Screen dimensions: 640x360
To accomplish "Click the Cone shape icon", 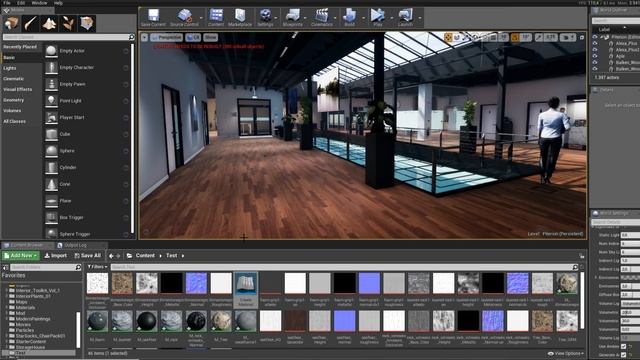I will [x=51, y=184].
